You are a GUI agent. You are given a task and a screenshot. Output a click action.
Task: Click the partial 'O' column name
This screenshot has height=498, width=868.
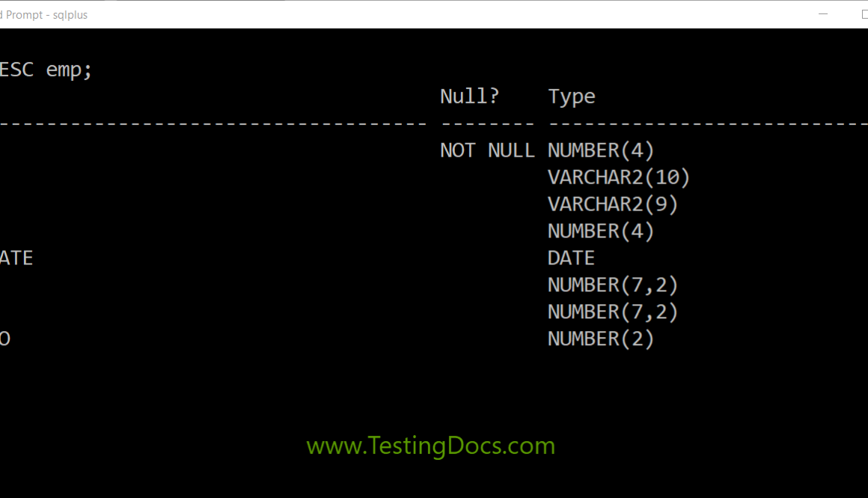5,339
